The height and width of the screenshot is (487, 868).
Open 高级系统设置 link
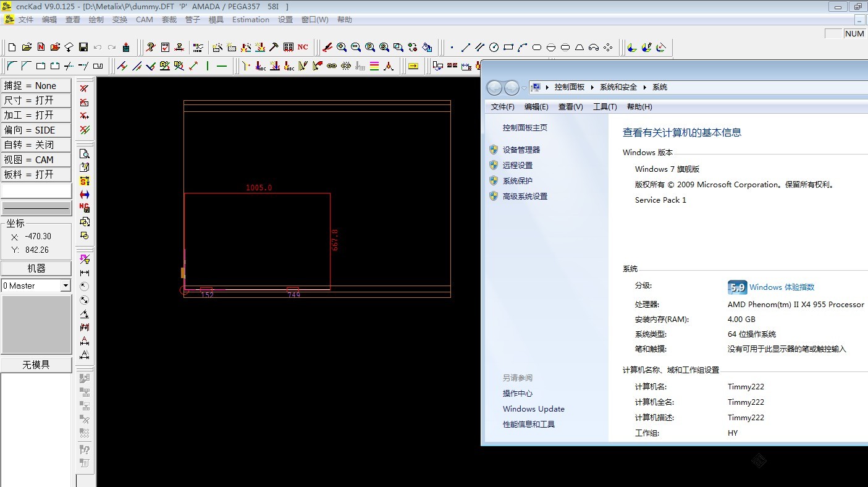(x=525, y=196)
